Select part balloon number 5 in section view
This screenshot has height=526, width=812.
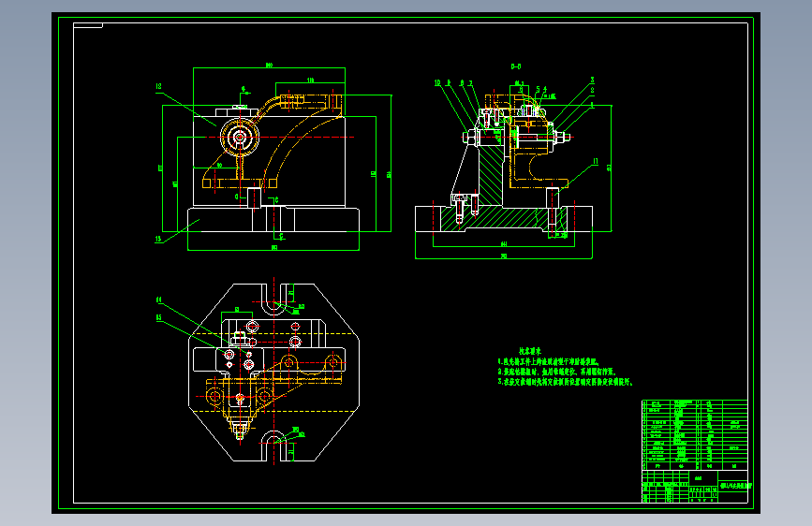[538, 90]
